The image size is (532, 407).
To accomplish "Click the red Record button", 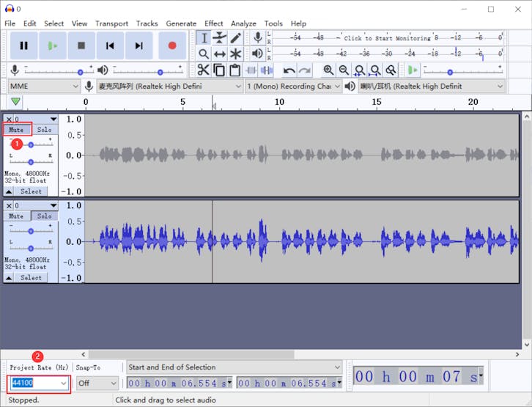I will tap(172, 45).
